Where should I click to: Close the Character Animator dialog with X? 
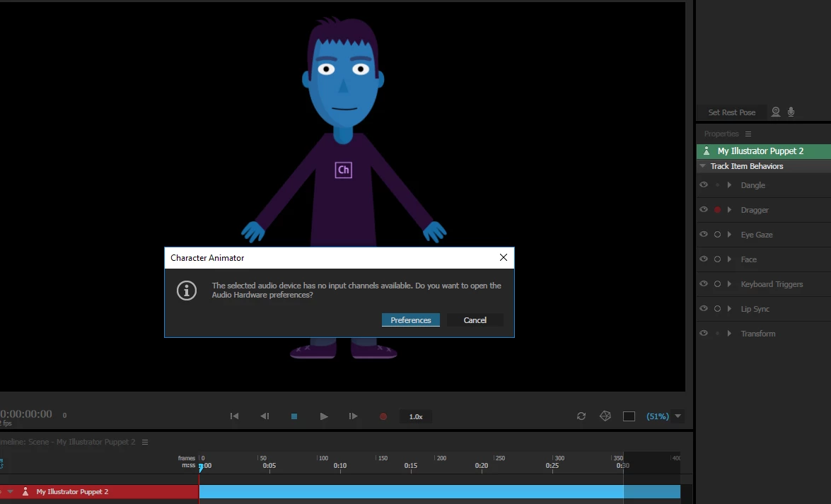[x=504, y=257]
